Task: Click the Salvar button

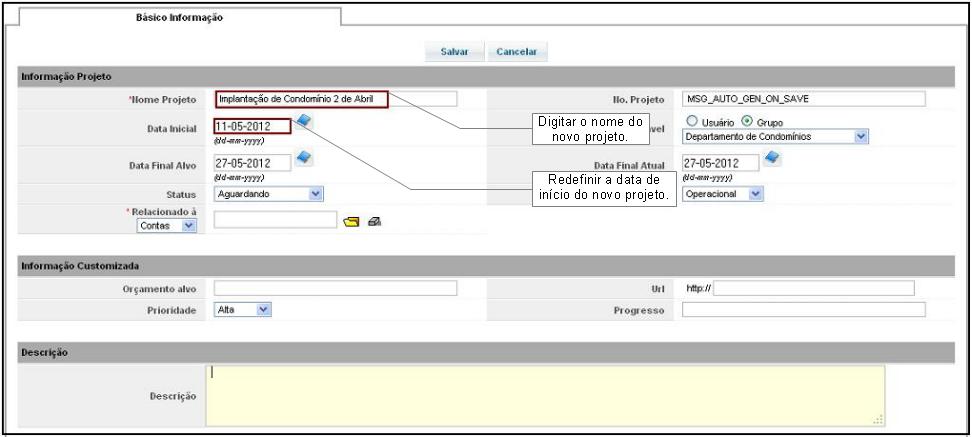Action: tap(454, 52)
